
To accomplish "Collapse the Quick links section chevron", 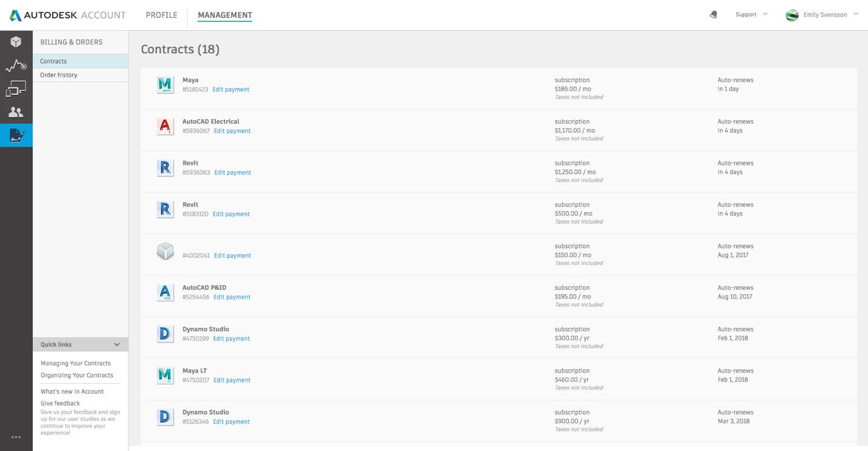I will coord(117,345).
